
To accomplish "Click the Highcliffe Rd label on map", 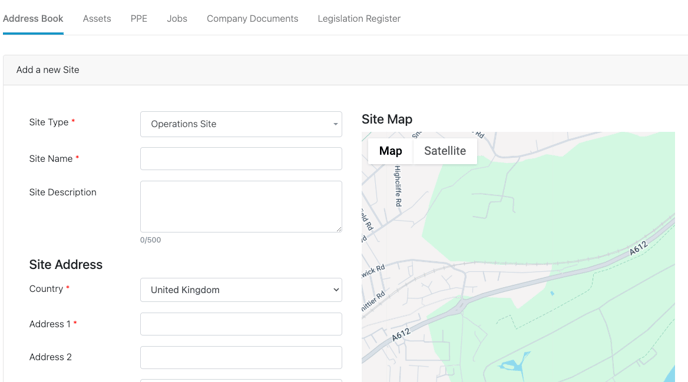I will [x=398, y=186].
